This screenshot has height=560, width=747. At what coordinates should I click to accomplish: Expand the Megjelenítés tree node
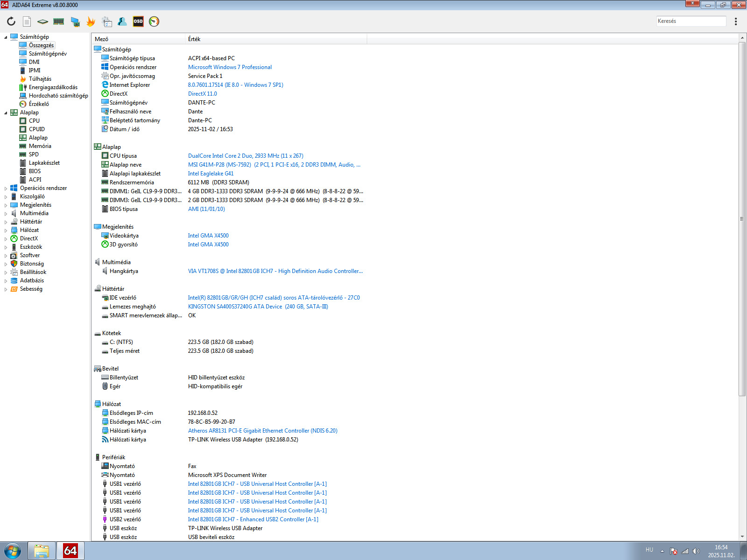6,205
